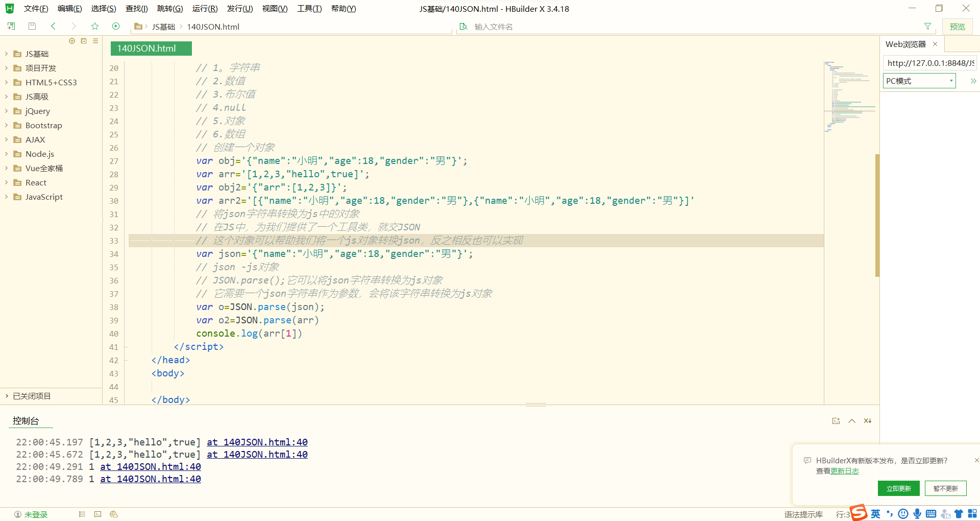This screenshot has width=980, height=521.
Task: Click the 暂不更新 button in update dialog
Action: pos(945,488)
